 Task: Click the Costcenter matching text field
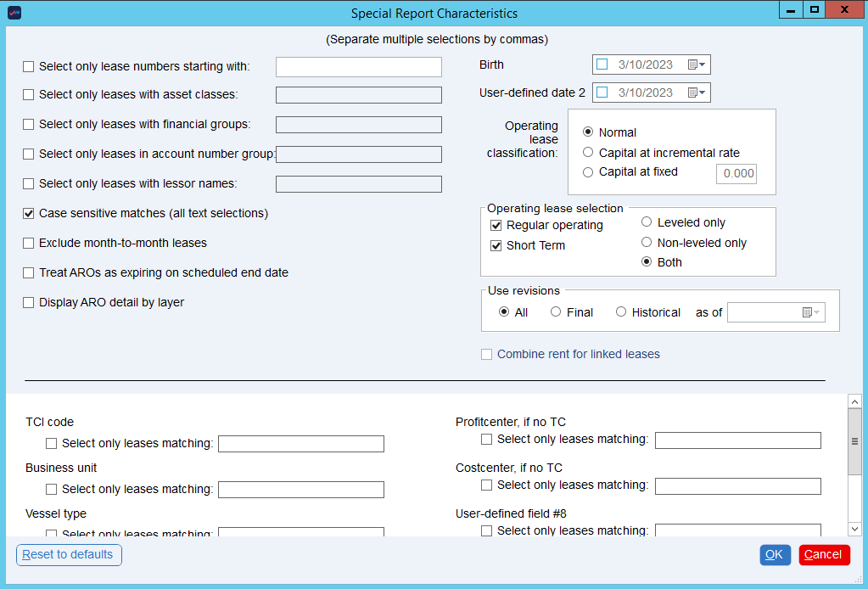(x=738, y=486)
